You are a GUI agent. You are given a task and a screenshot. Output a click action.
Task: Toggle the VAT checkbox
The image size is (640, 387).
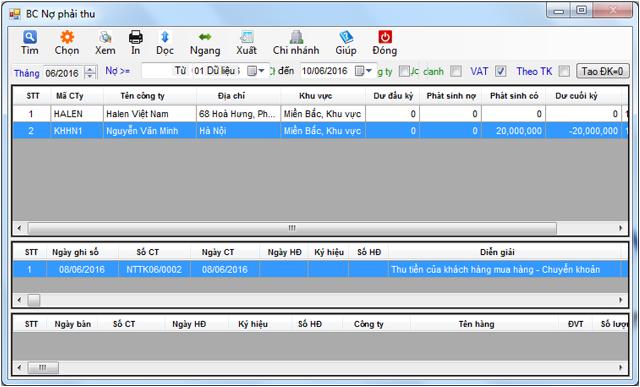click(x=501, y=71)
